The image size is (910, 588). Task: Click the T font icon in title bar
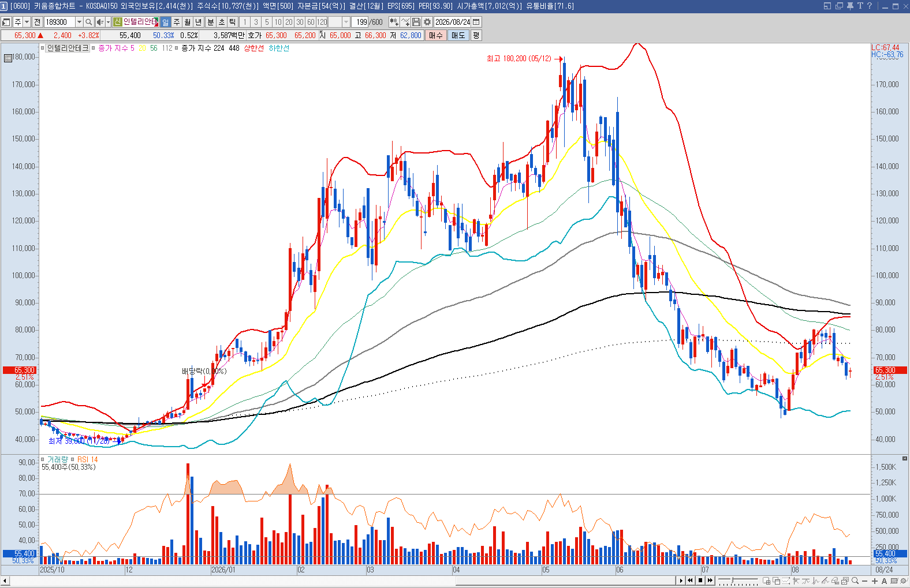[860, 6]
